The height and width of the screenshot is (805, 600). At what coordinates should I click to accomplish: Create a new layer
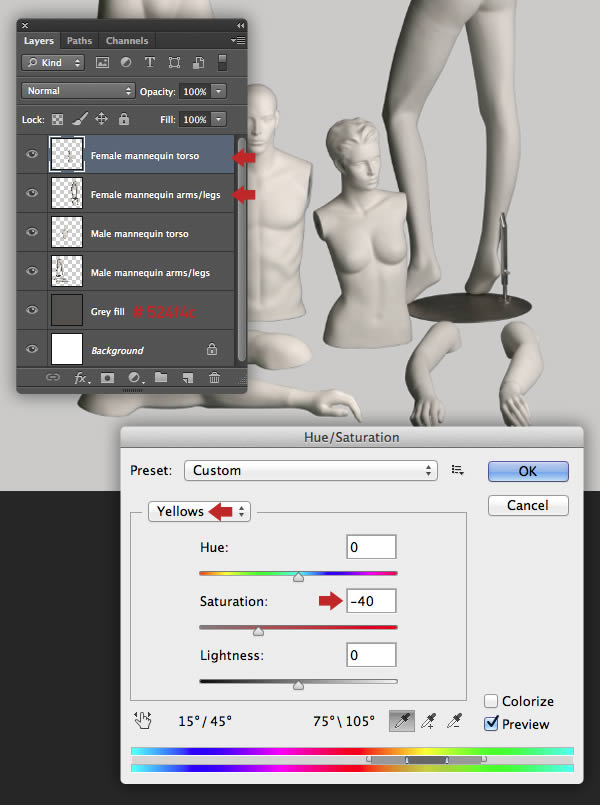point(188,378)
